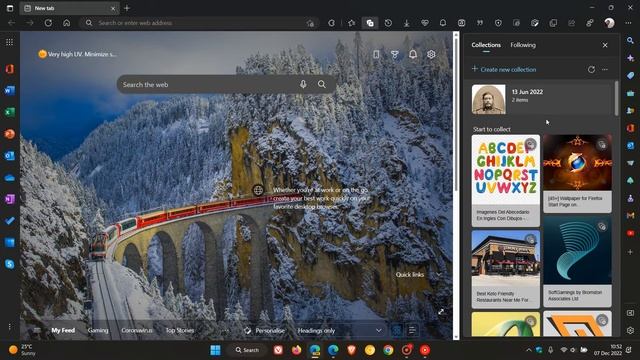Click the Personalise button
Viewport: 640px width, 360px height.
(264, 330)
